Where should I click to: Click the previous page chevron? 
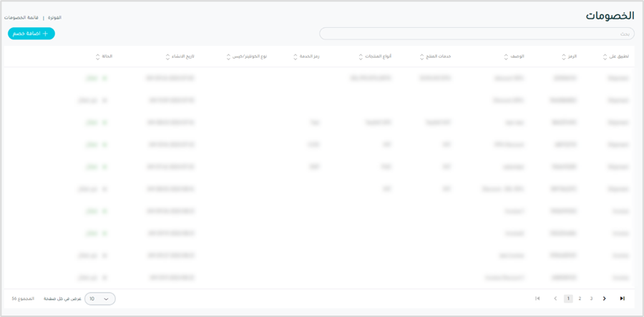[555, 298]
